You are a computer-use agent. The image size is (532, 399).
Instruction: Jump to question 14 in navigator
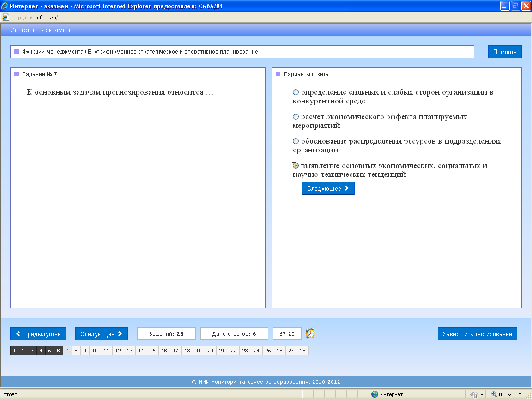pos(141,351)
